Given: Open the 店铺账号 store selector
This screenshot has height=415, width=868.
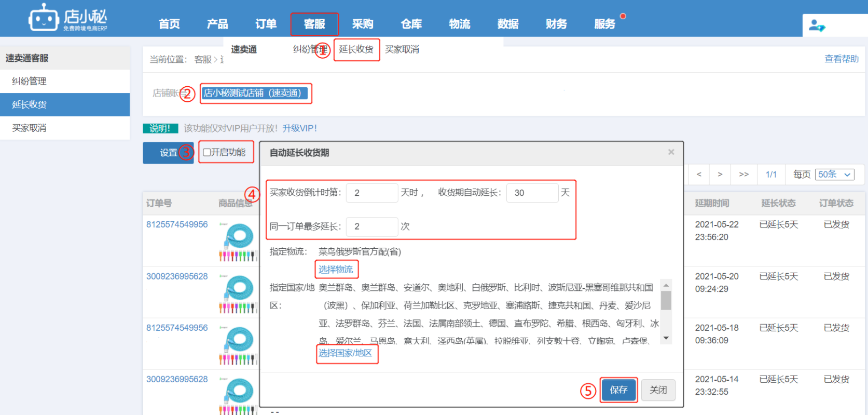Looking at the screenshot, I should click(255, 93).
